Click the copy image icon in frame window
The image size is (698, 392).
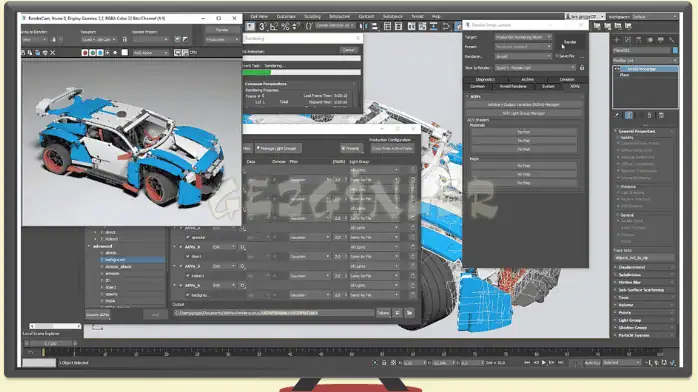[x=30, y=53]
